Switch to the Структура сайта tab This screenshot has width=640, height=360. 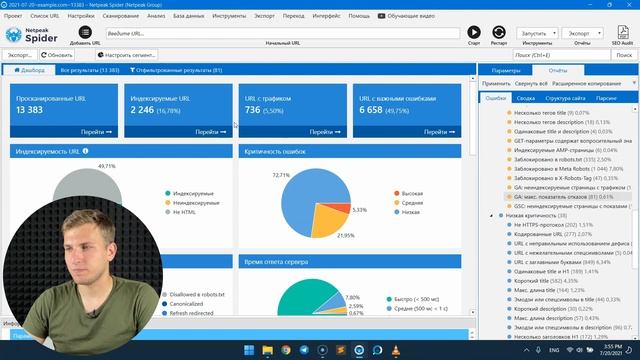coord(565,98)
